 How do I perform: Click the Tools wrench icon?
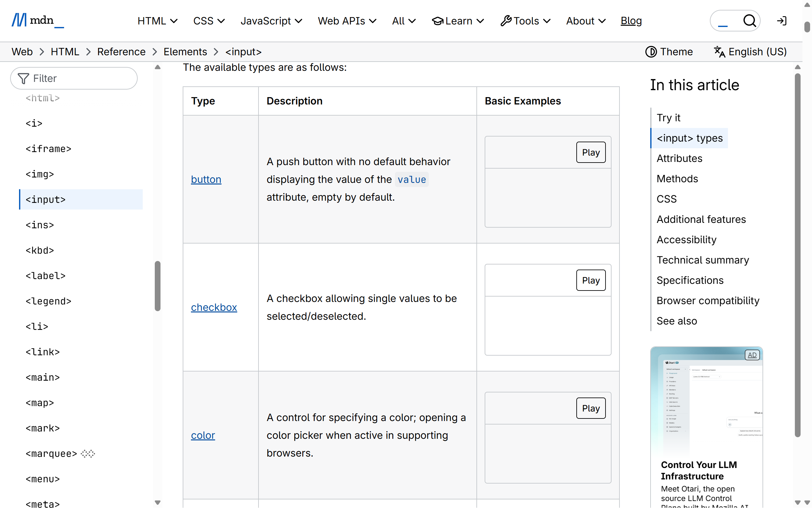(506, 21)
